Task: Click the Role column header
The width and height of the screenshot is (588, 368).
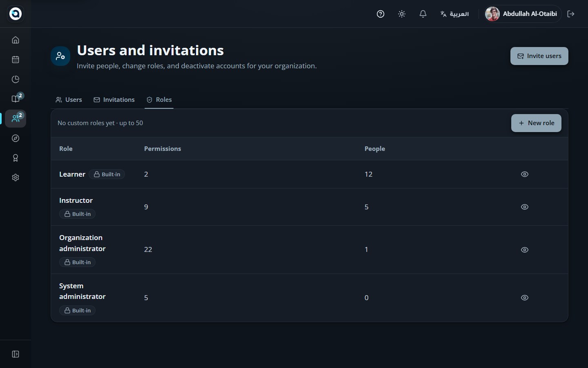Action: [66, 149]
